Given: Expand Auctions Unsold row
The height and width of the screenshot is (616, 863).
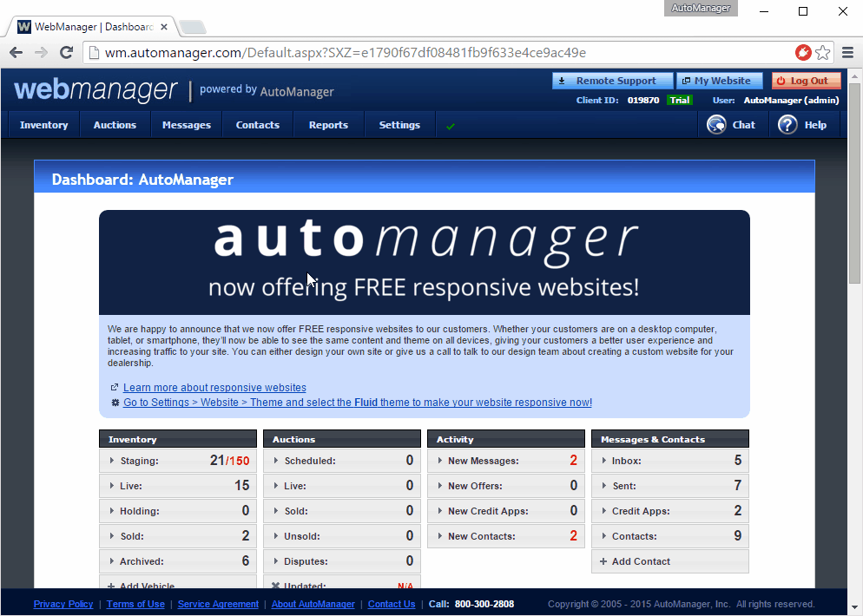Looking at the screenshot, I should coord(342,536).
